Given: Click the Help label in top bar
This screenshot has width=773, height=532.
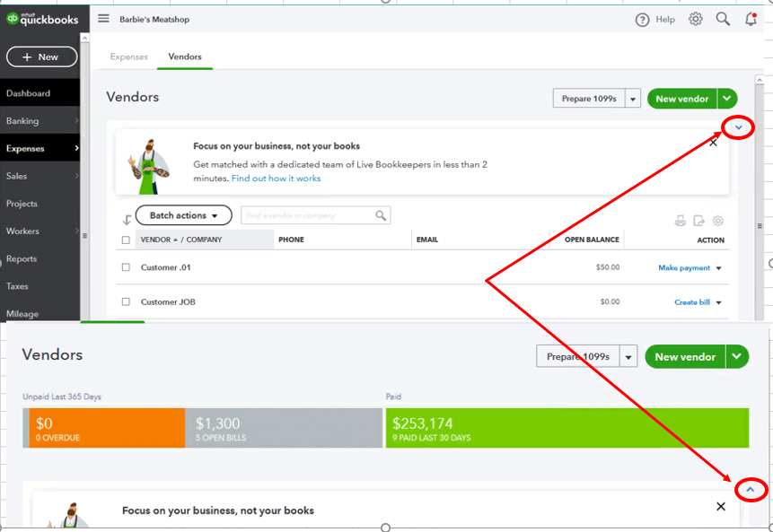Looking at the screenshot, I should (x=665, y=20).
